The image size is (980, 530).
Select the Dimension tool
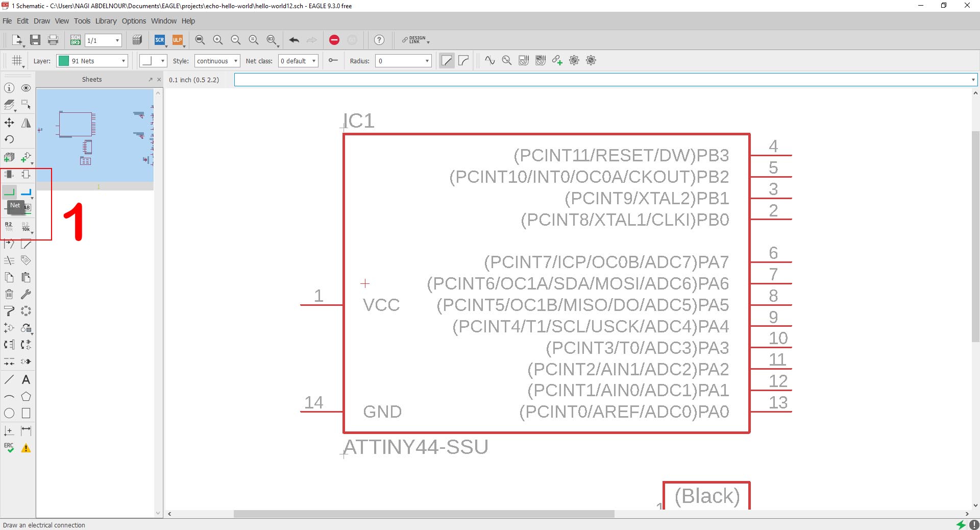[x=26, y=430]
